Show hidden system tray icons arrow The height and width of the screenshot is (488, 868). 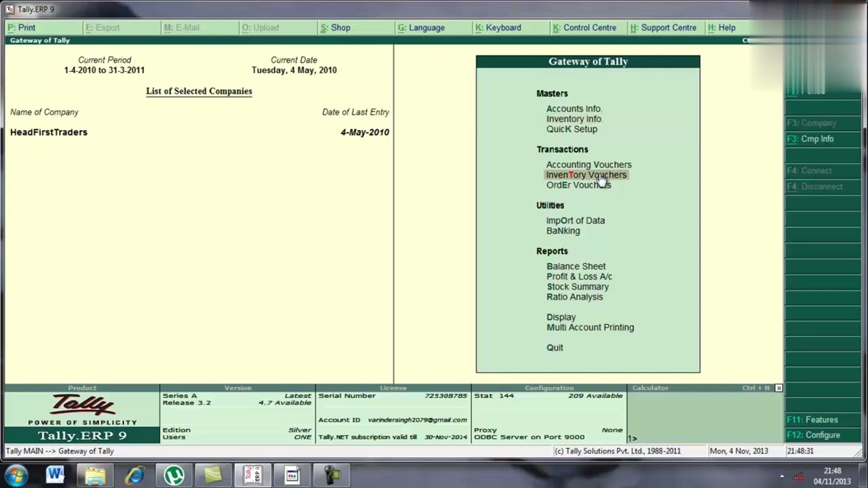782,476
